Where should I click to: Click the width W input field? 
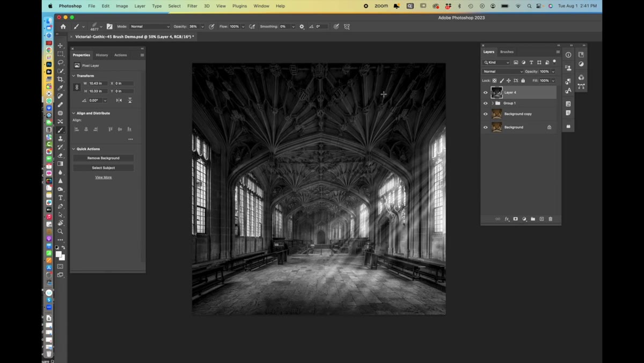(x=98, y=83)
